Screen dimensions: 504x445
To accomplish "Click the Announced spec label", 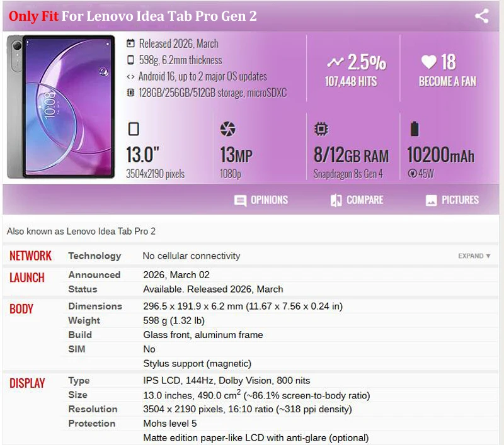I will coord(94,275).
